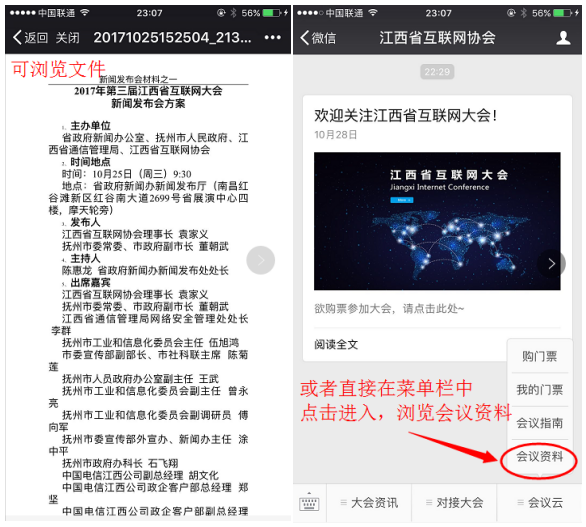Select 我的门票 from the popup menu
The width and height of the screenshot is (586, 527).
539,389
